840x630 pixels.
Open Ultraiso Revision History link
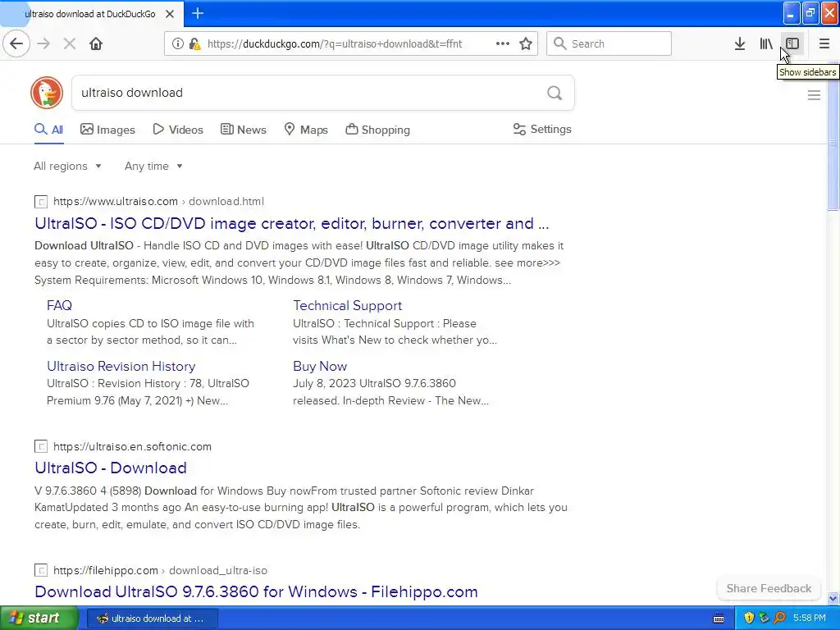click(121, 367)
